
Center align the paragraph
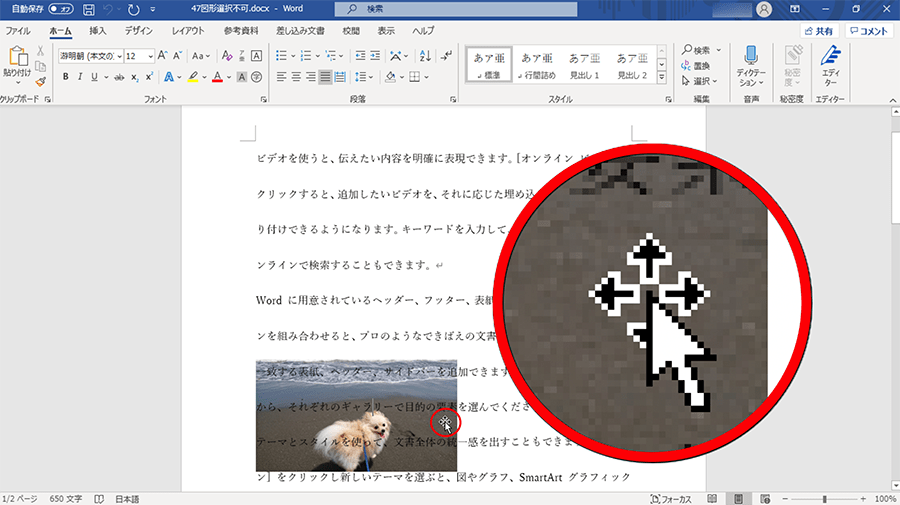(297, 77)
